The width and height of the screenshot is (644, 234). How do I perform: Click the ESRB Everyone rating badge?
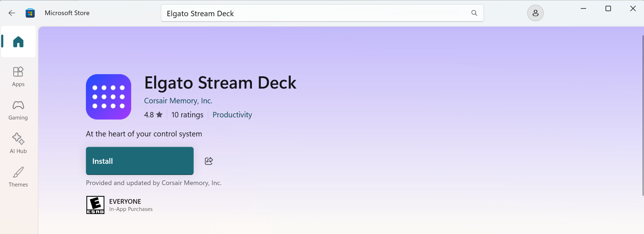pyautogui.click(x=95, y=205)
